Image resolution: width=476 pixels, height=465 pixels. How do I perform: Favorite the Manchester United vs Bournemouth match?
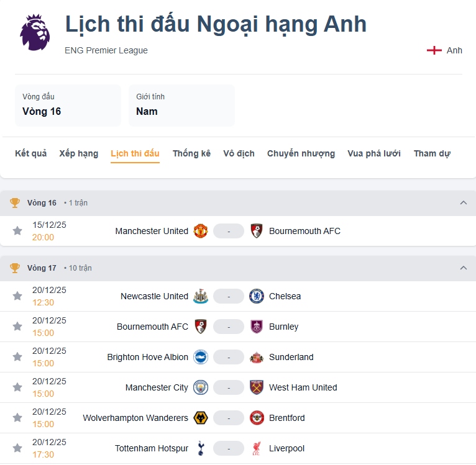(17, 231)
